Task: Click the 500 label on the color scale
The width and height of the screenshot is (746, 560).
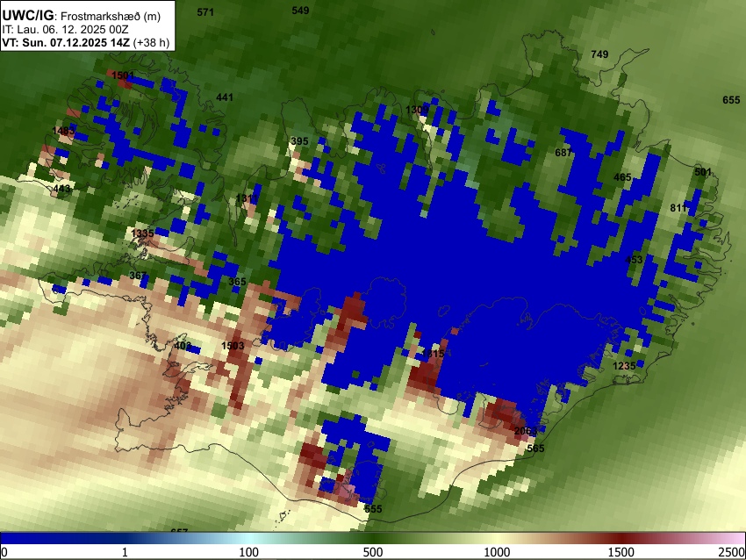Action: coord(373,552)
